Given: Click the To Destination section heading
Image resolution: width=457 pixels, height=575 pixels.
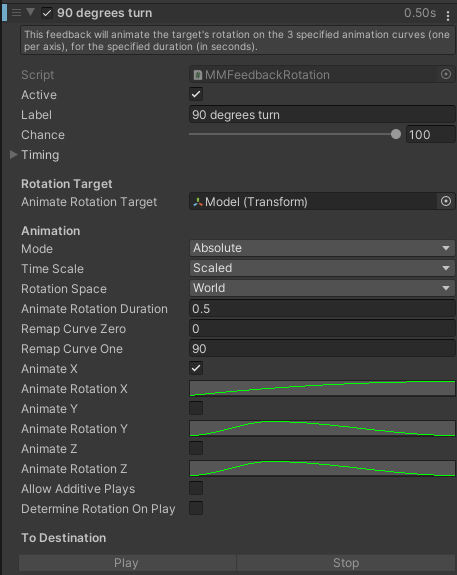Looking at the screenshot, I should pos(63,538).
